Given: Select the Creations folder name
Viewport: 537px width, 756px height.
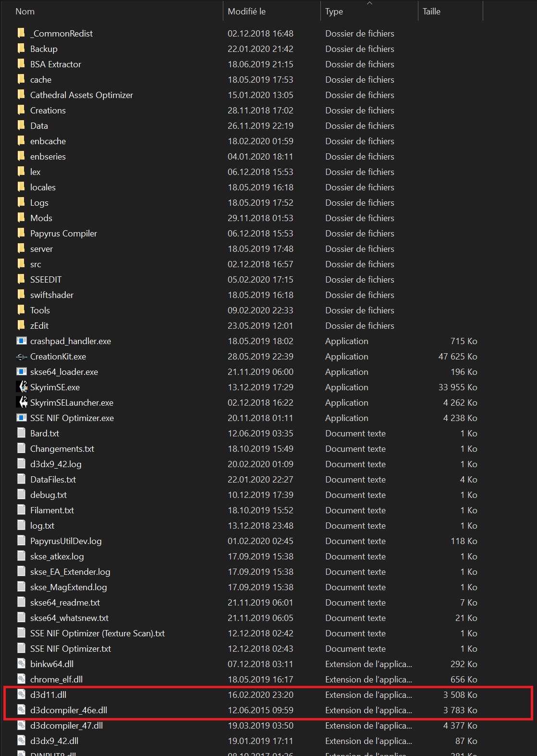Looking at the screenshot, I should click(48, 110).
